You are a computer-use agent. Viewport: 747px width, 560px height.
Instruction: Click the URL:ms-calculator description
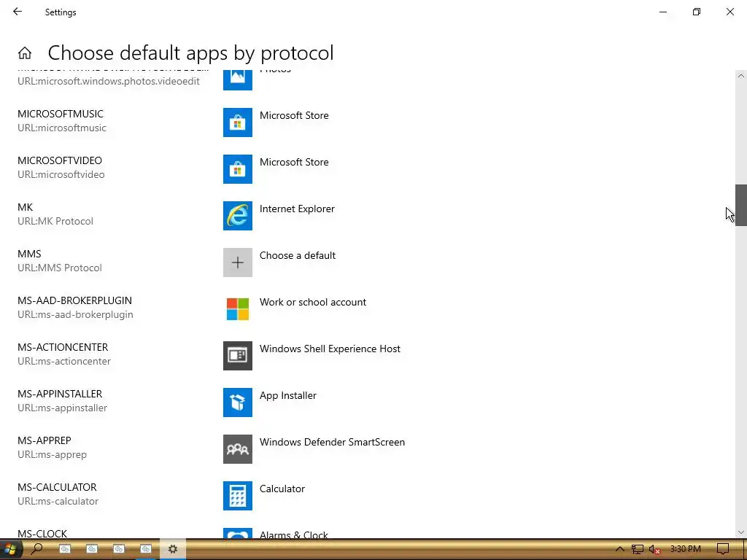[x=58, y=501]
